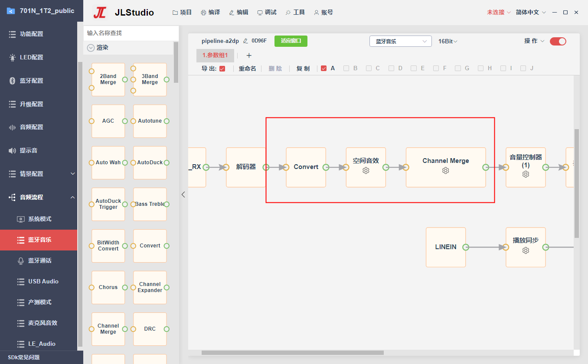
Task: Check the D checkbox
Action: click(391, 68)
